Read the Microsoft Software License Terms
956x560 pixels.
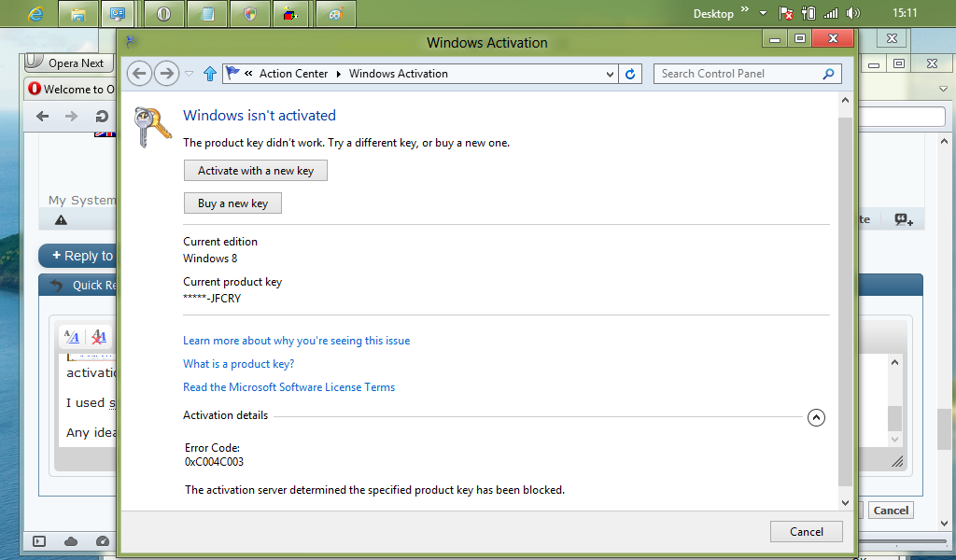click(x=289, y=387)
